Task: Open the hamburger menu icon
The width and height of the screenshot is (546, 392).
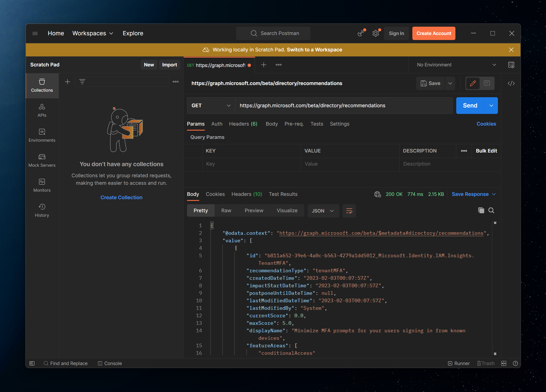Action: click(35, 33)
